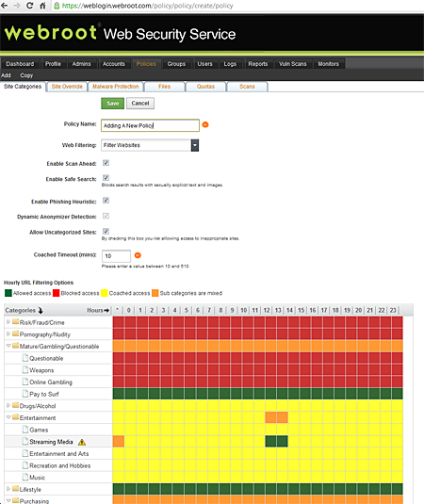Expand the Lifestyle category

click(8, 489)
